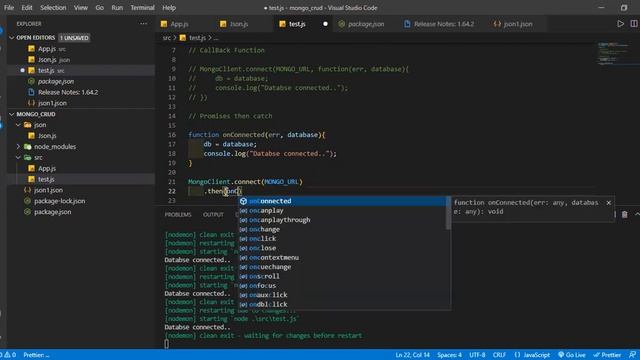Click the suggestion list scrollbar
The height and width of the screenshot is (360, 640).
tap(449, 213)
